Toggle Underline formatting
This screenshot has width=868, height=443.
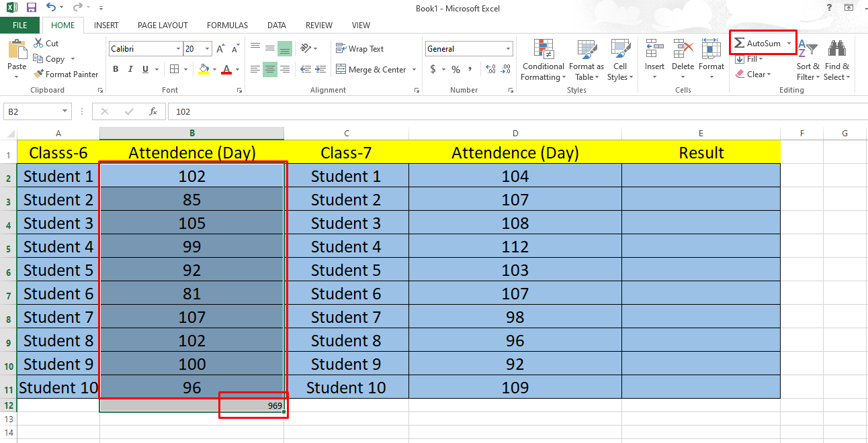pyautogui.click(x=145, y=69)
